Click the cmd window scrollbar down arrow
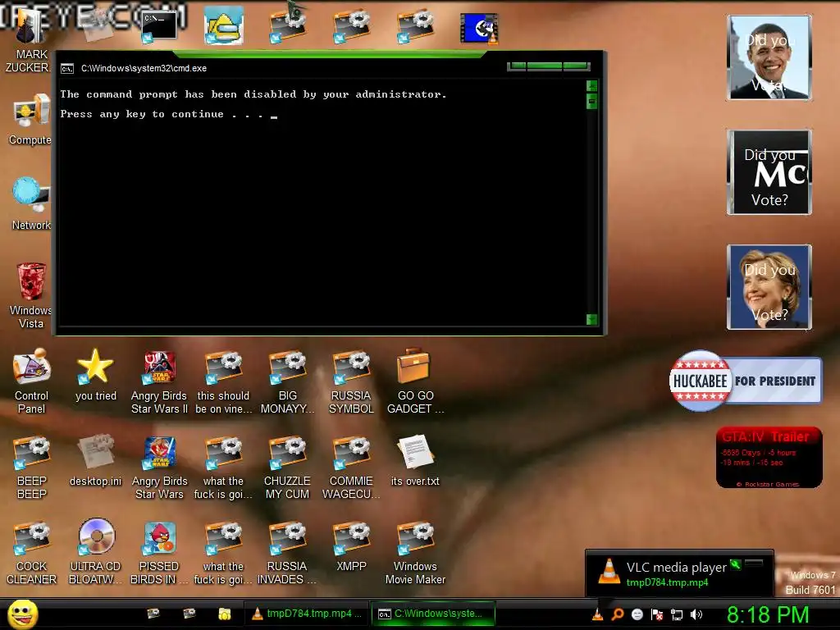Screen dimensions: 840x630 point(592,320)
